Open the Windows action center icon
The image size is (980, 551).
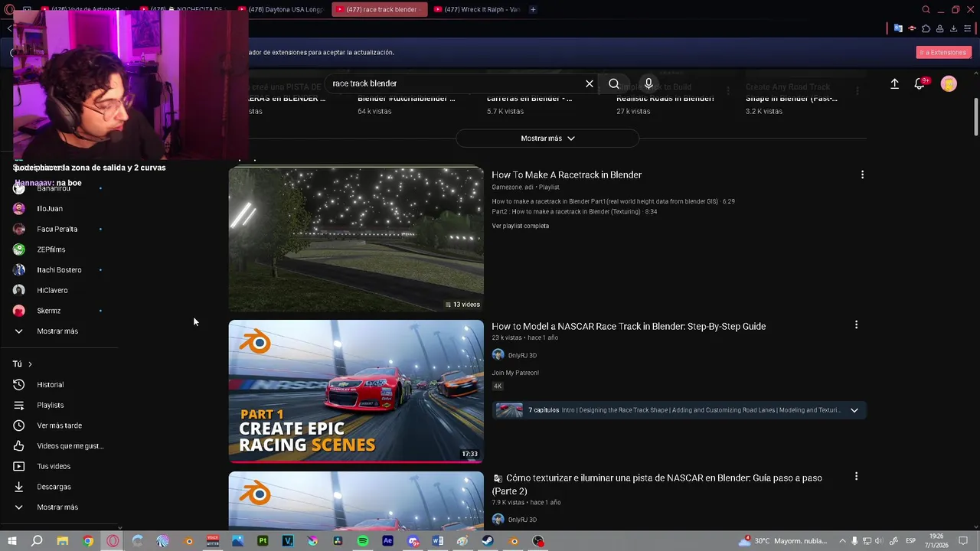click(965, 541)
